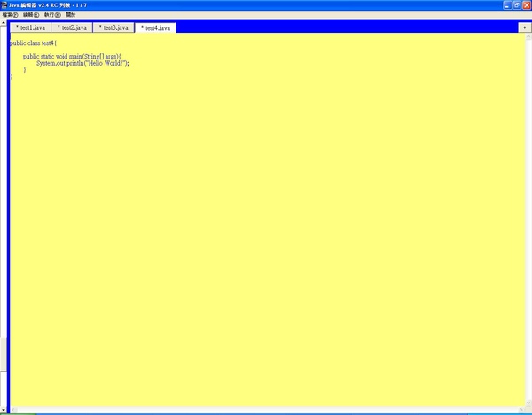The width and height of the screenshot is (532, 415).
Task: Click the editor horizontal scrollbar right arrow
Action: (x=522, y=410)
